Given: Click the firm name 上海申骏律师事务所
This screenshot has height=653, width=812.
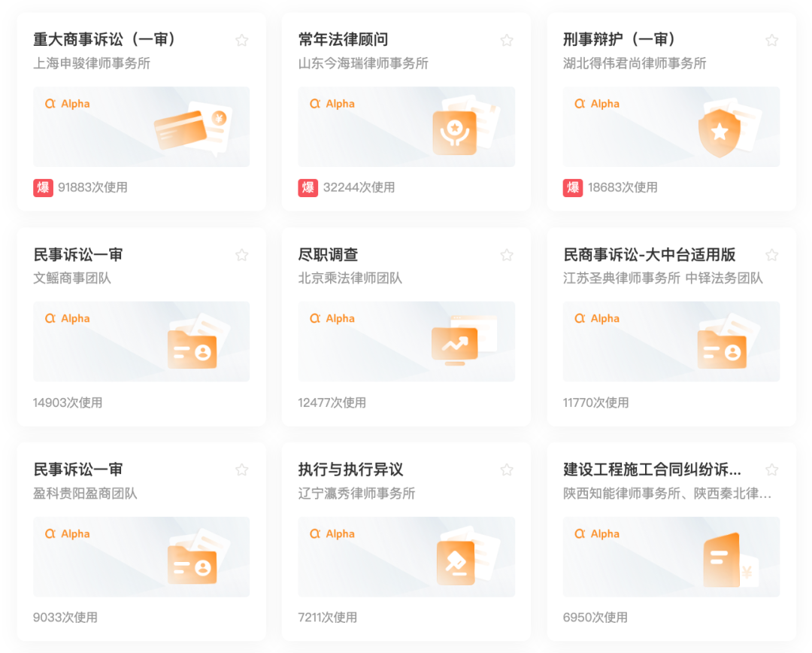Looking at the screenshot, I should pyautogui.click(x=92, y=63).
